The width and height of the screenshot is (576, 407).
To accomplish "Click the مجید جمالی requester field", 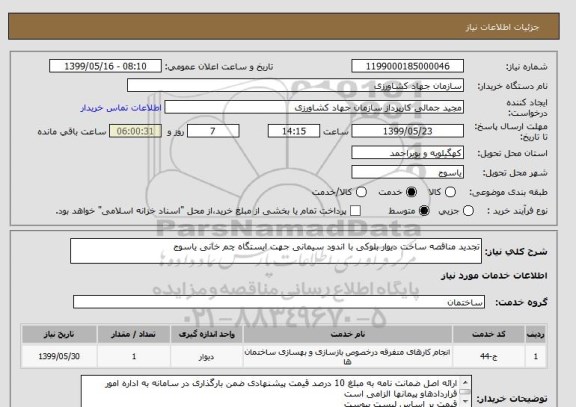I will tap(314, 108).
